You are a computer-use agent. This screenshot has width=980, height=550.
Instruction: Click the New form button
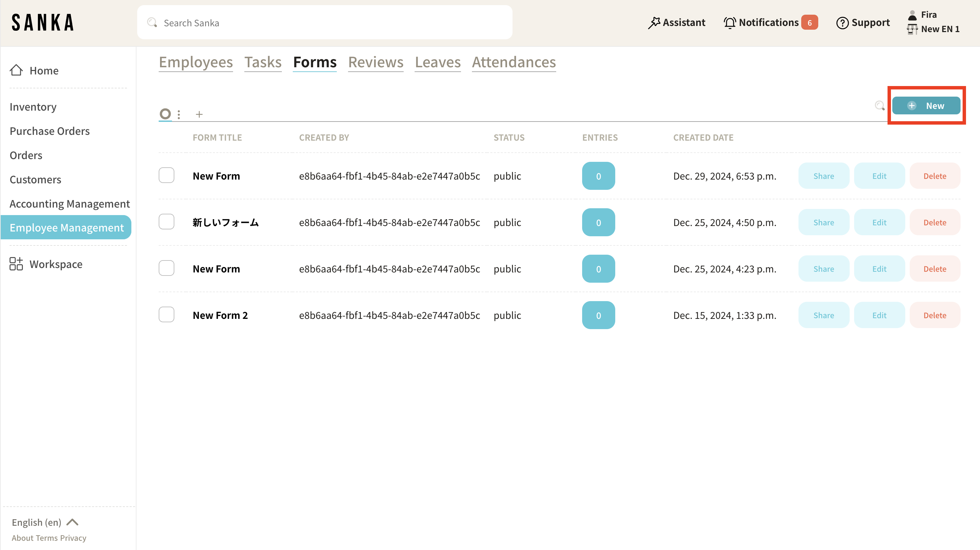[x=926, y=106]
